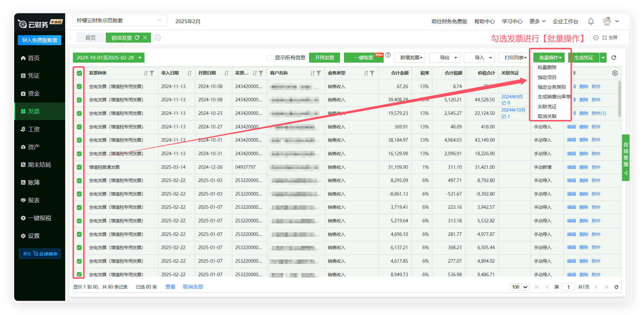Image resolution: width=644 pixels, height=315 pixels.
Task: Click the table column settings gear icon
Action: [x=615, y=73]
